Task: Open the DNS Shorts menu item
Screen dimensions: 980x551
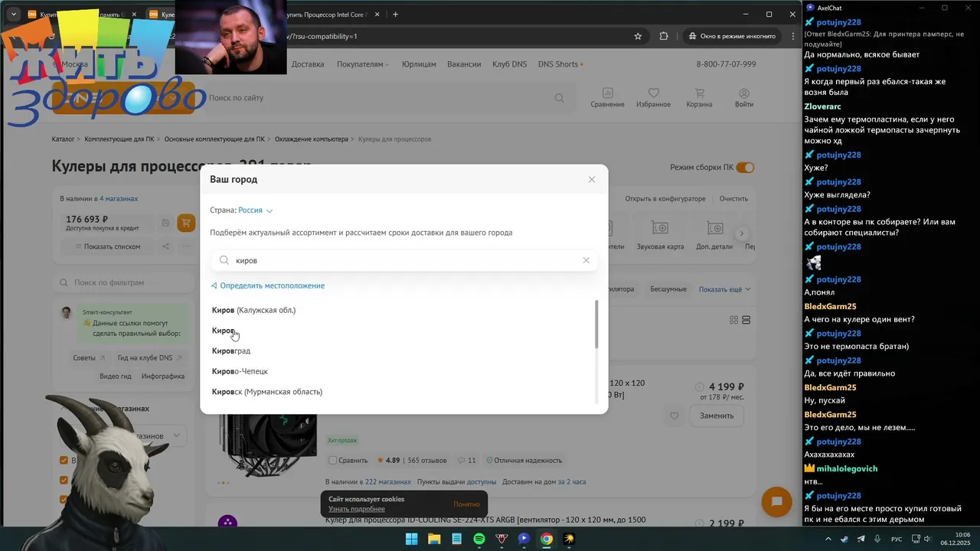Action: coord(560,64)
